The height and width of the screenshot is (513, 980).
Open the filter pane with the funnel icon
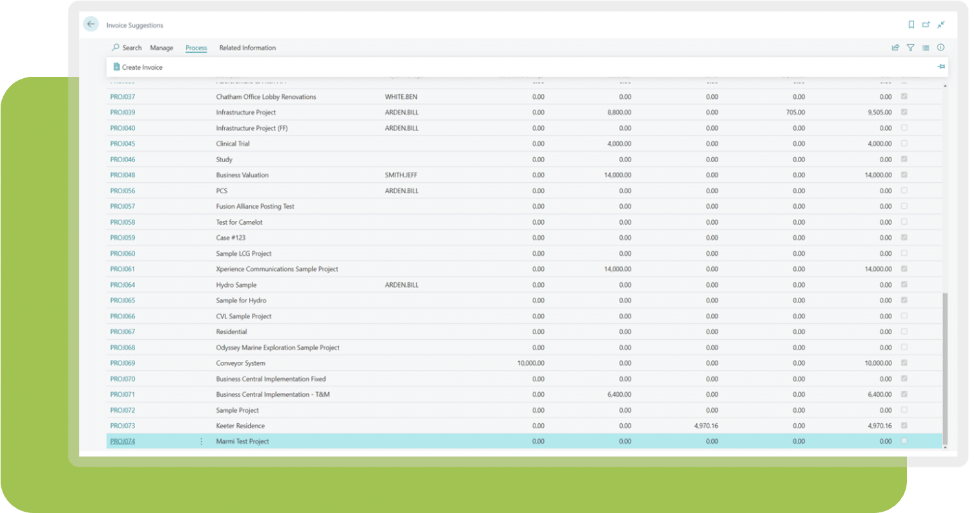[910, 48]
